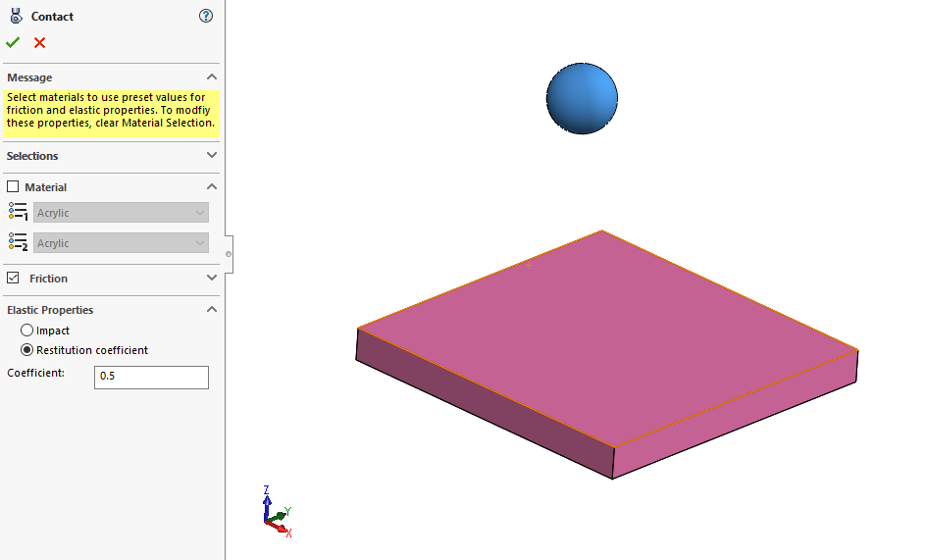Click the Elastic Properties heading
The height and width of the screenshot is (560, 925).
coord(50,310)
